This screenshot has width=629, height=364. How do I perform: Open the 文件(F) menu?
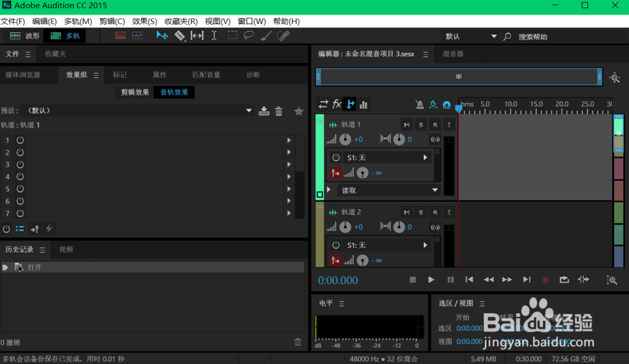(x=13, y=21)
